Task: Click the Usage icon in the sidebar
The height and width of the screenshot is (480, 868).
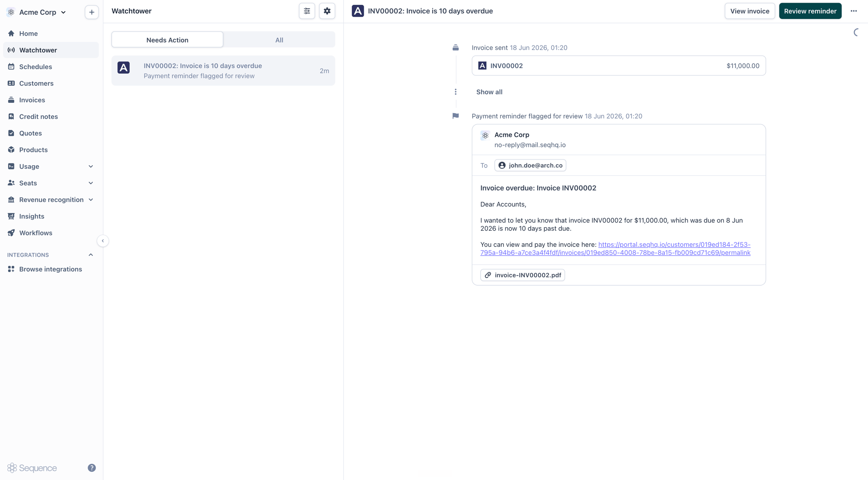Action: click(x=11, y=167)
